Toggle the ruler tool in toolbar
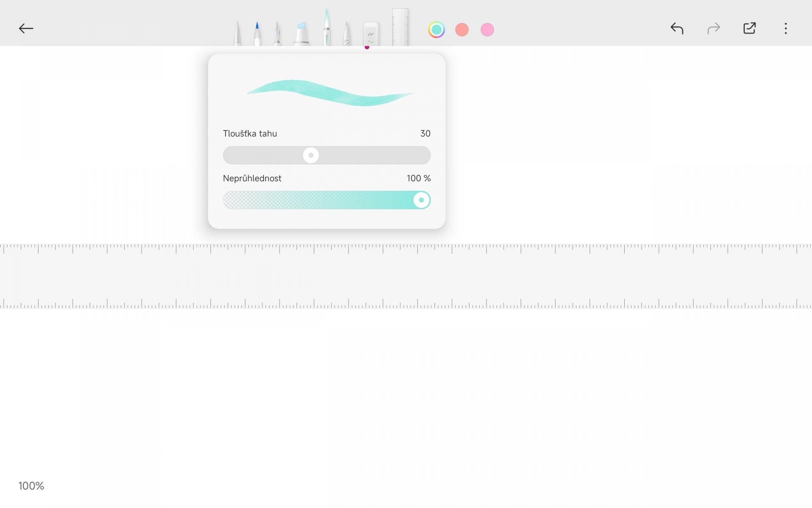Image resolution: width=812 pixels, height=508 pixels. pyautogui.click(x=400, y=28)
